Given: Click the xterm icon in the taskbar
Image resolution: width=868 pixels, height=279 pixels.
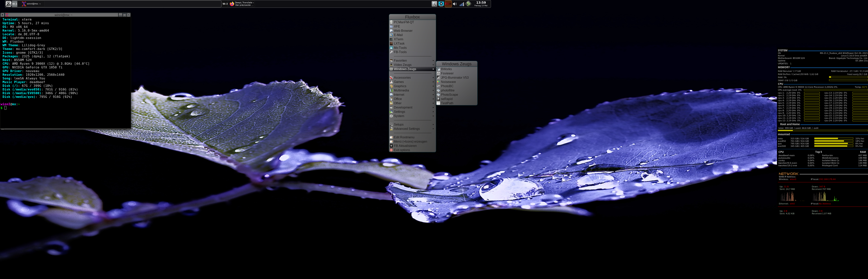Looking at the screenshot, I should [24, 4].
